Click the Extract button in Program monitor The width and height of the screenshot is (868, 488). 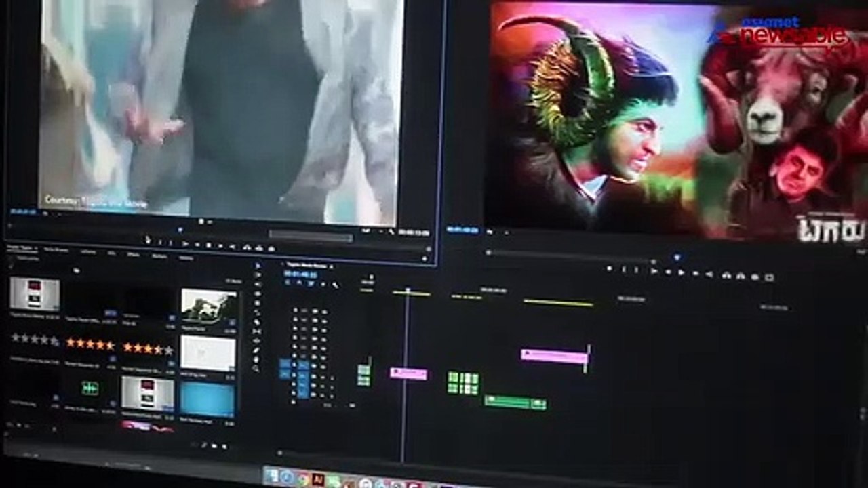[741, 275]
